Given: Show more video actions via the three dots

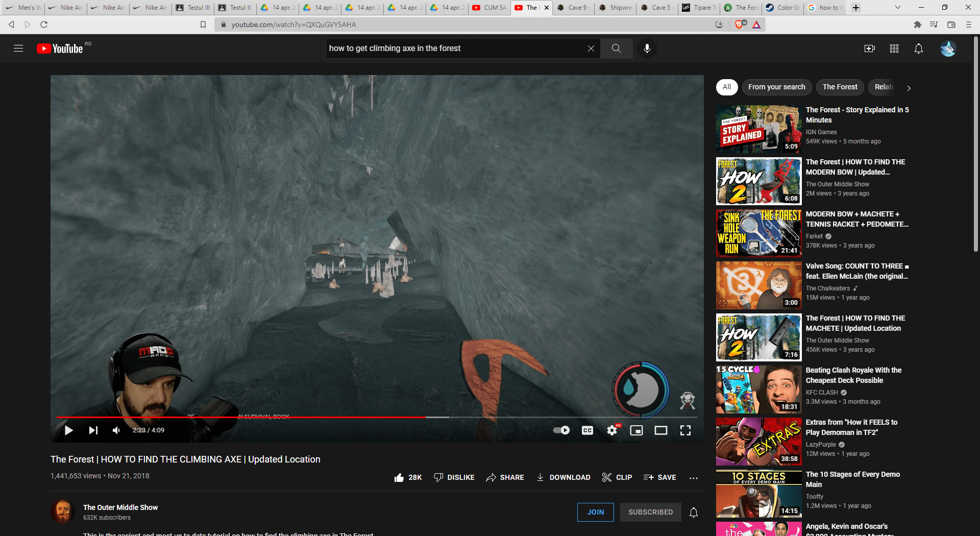Looking at the screenshot, I should pos(694,477).
